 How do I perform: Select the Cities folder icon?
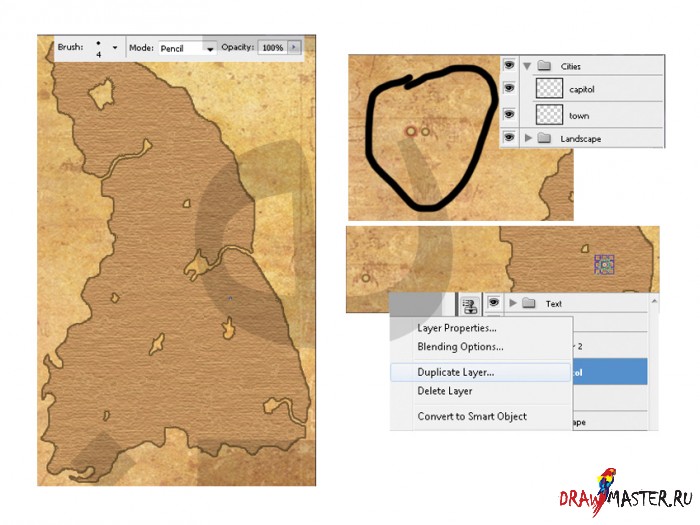click(x=544, y=66)
